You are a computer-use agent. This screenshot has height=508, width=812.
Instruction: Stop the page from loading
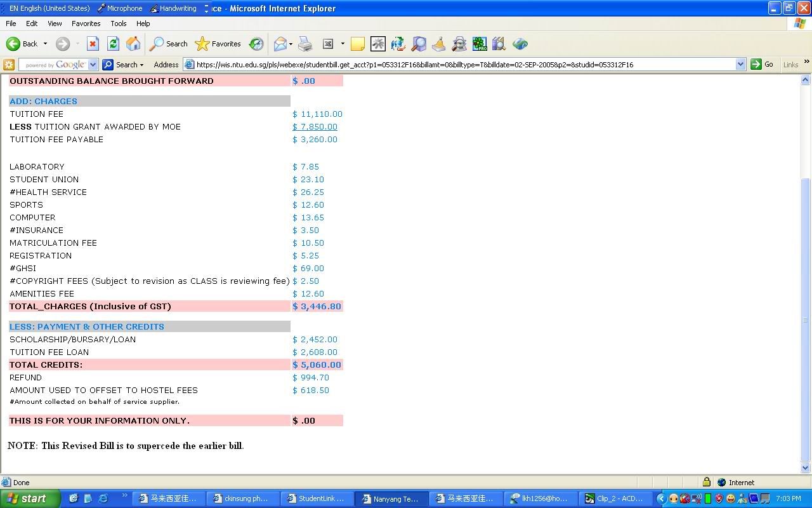93,44
